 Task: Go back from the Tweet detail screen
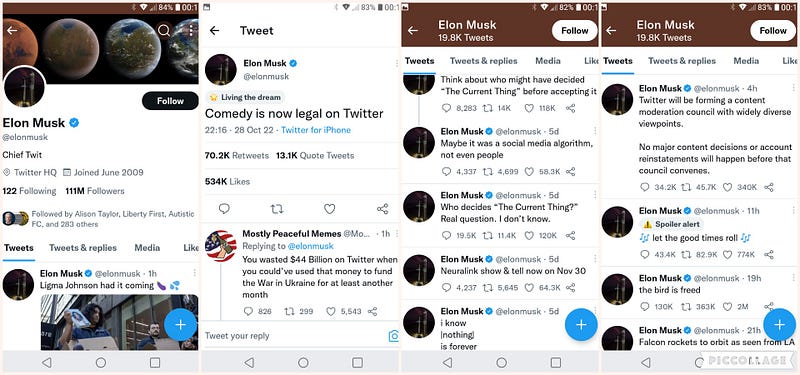(x=214, y=31)
